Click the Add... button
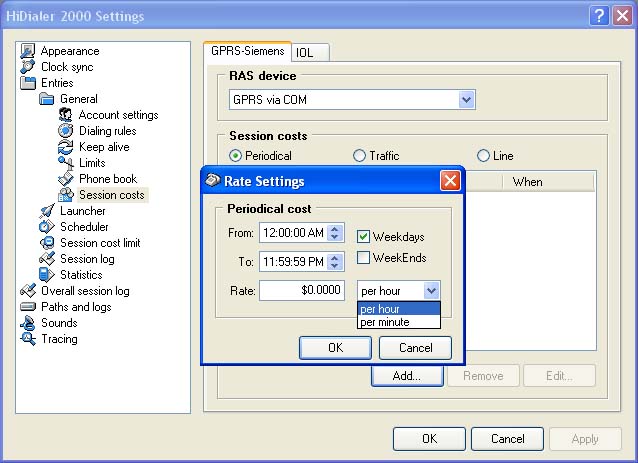The image size is (638, 463). (407, 376)
